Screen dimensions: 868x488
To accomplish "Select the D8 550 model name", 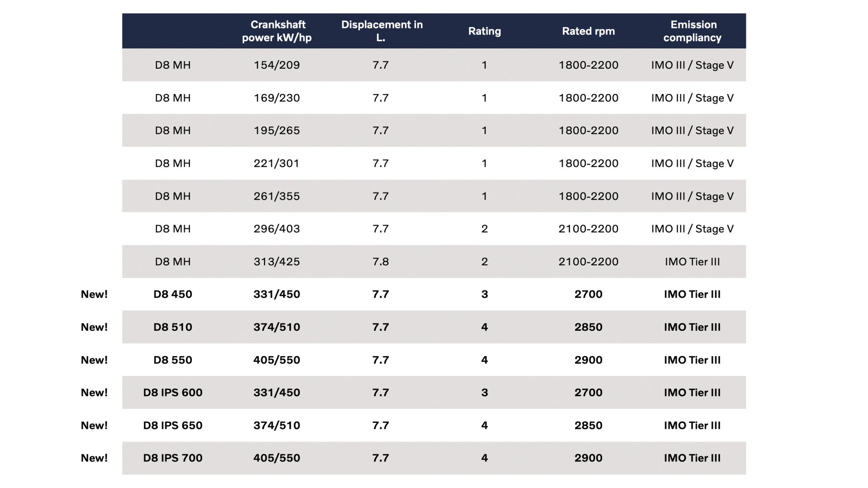I will coord(173,360).
